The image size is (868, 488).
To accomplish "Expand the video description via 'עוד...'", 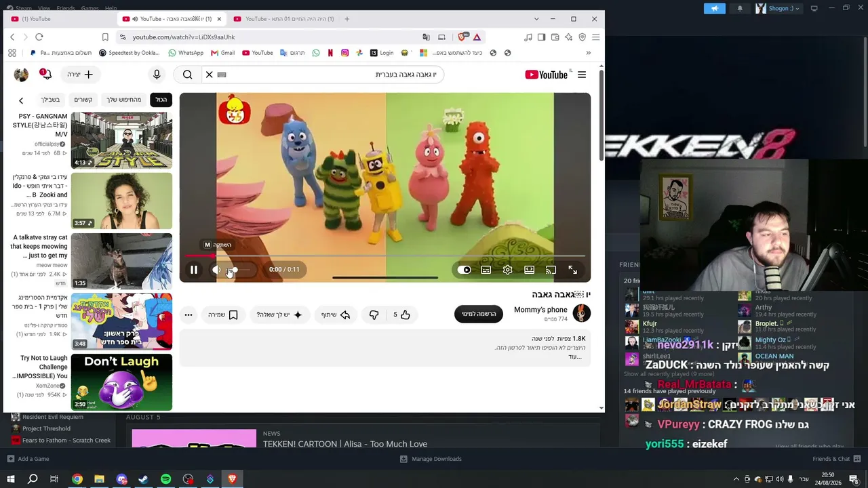I will coord(575,357).
